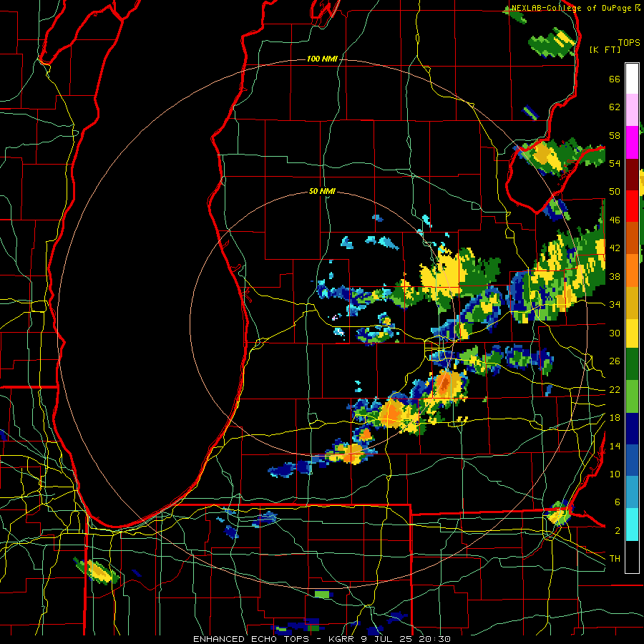
Task: Click the 50 NMI range ring label
Action: [322, 191]
